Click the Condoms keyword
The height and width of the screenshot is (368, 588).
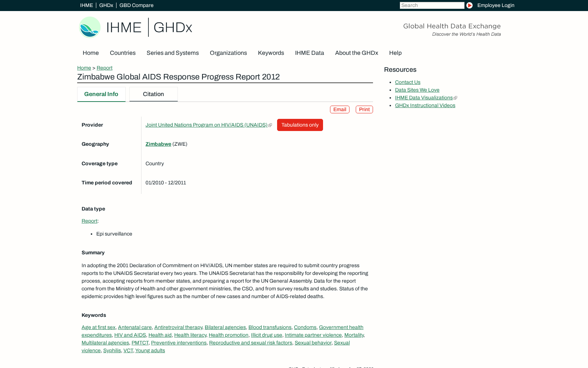click(x=305, y=327)
